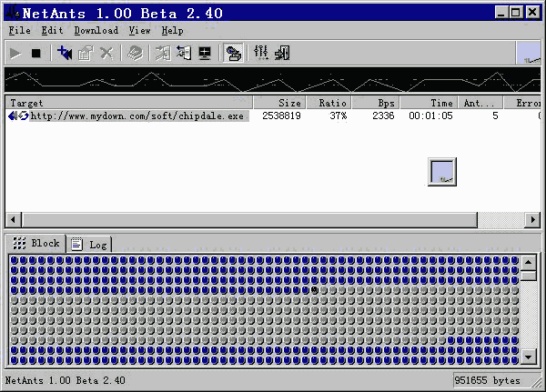The image size is (546, 392).
Task: Open the View menu
Action: (139, 30)
